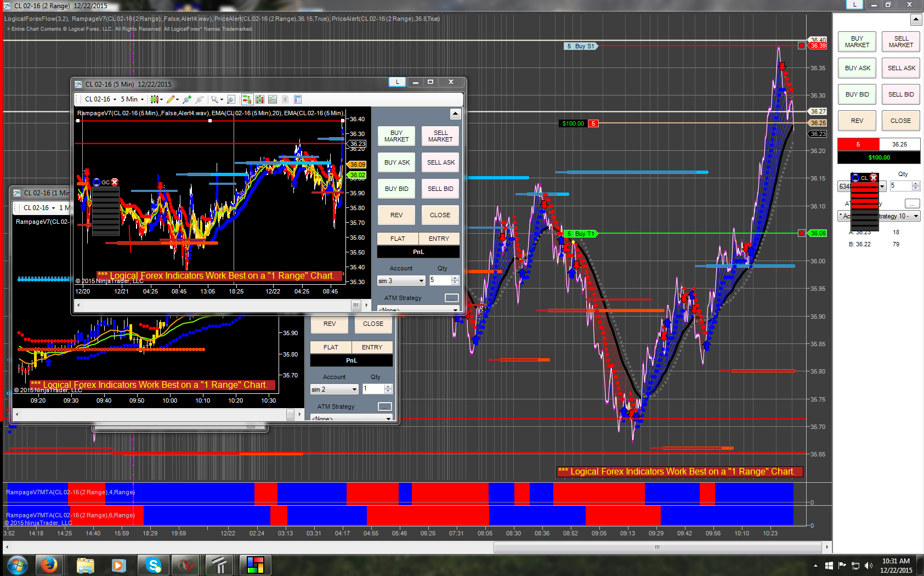
Task: Click the FLAT position cell in 5 Min Chart Trader
Action: pyautogui.click(x=398, y=239)
